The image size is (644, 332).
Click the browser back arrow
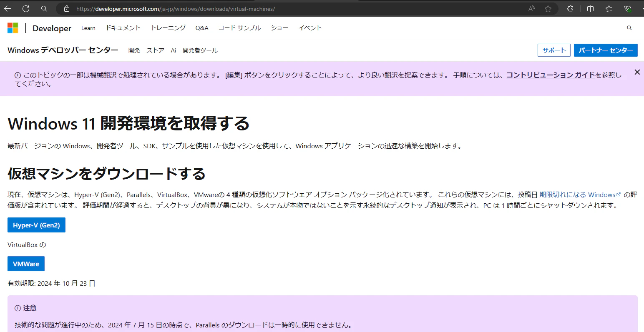point(8,8)
